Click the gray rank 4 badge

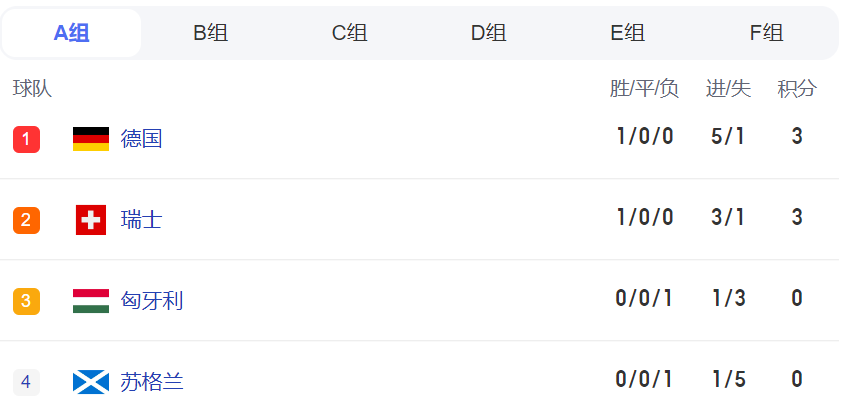pos(26,382)
